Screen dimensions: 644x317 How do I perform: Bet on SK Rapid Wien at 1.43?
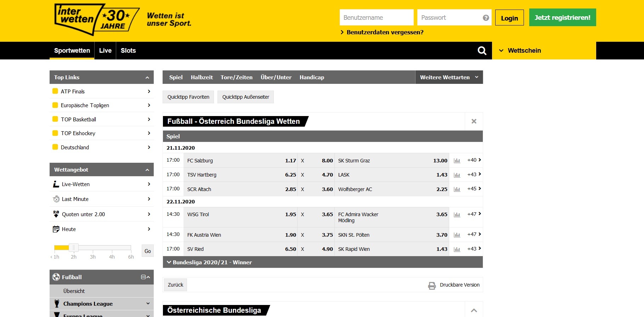pos(392,249)
